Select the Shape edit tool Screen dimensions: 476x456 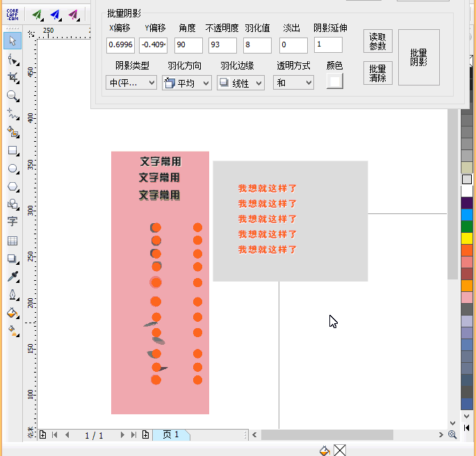(x=13, y=60)
